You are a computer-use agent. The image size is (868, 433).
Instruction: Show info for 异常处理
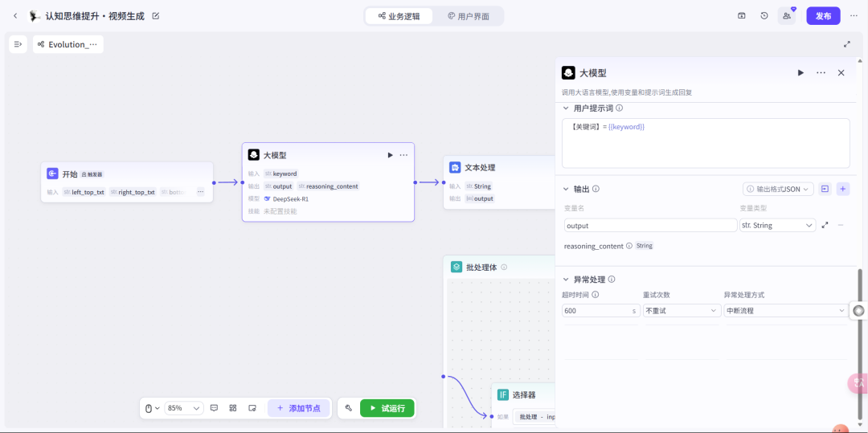tap(612, 280)
